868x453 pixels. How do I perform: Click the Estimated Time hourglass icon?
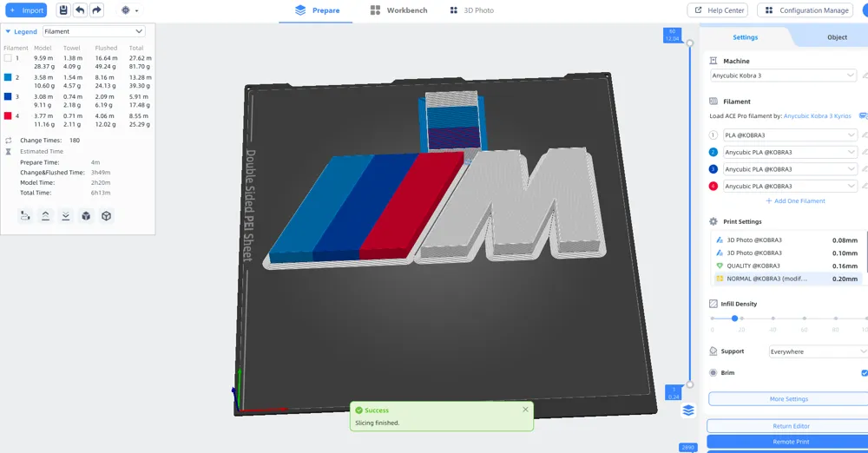click(9, 151)
